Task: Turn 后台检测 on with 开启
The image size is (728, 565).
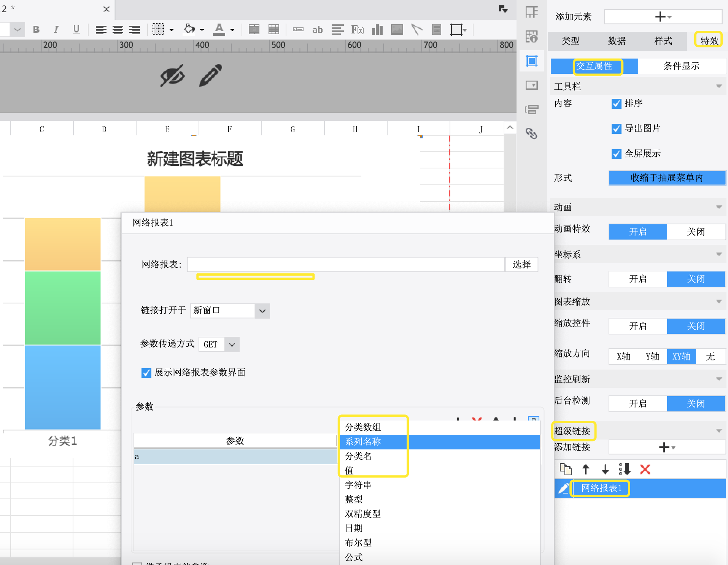Action: 638,404
